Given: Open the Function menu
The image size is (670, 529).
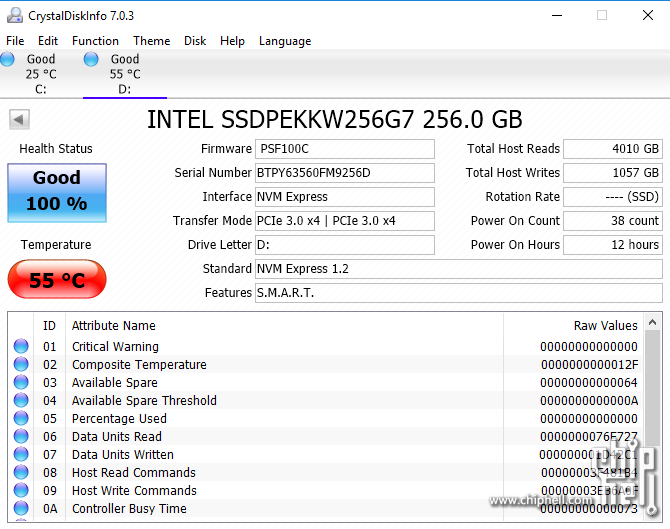Looking at the screenshot, I should (x=95, y=41).
